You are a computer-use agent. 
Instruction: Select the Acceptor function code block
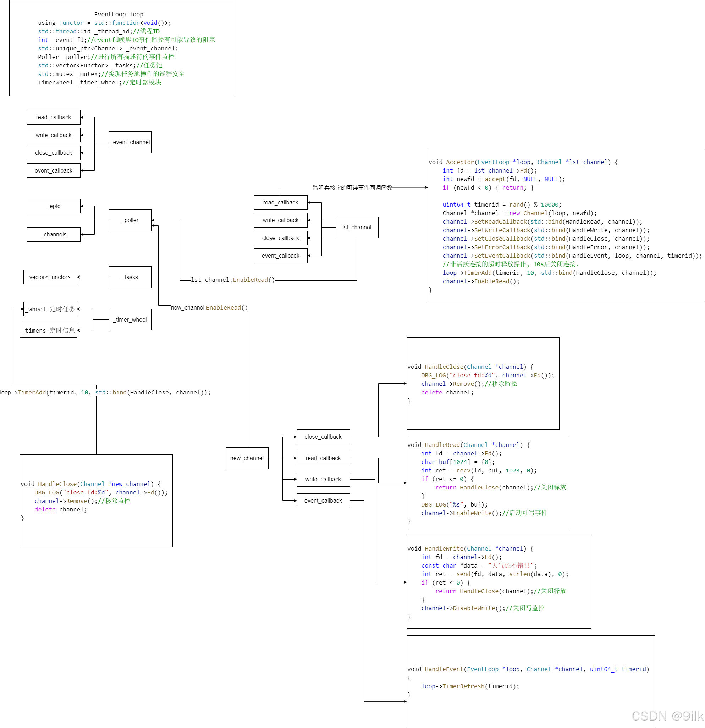(x=566, y=225)
